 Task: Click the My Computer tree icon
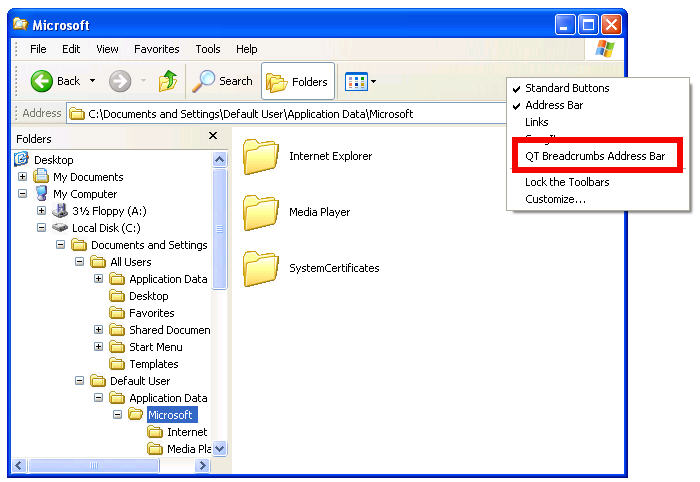(42, 193)
